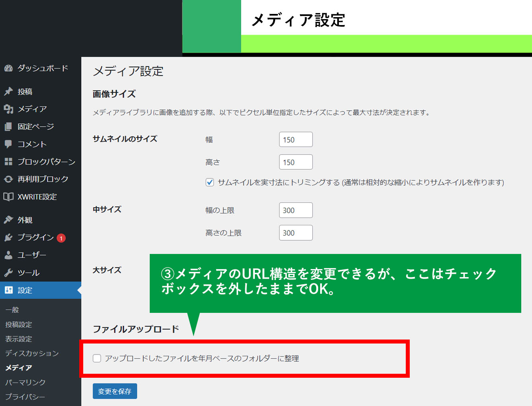The height and width of the screenshot is (406, 532).
Task: Go to 投稿設定 submenu
Action: coord(19,324)
